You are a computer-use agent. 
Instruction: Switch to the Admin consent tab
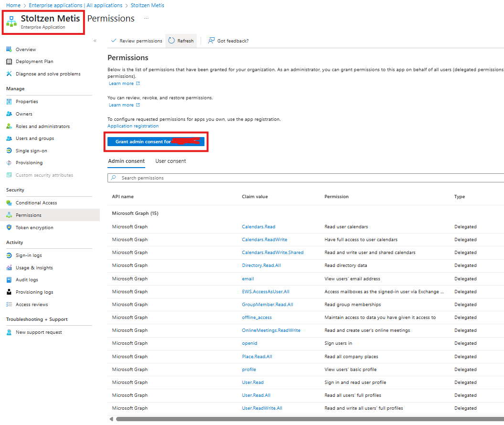pyautogui.click(x=126, y=161)
